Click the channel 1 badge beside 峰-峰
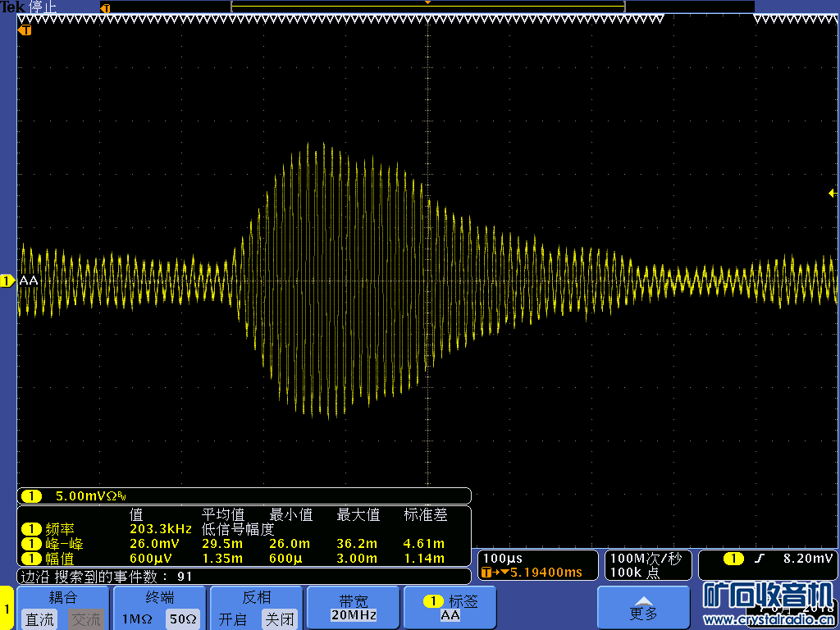 click(31, 544)
